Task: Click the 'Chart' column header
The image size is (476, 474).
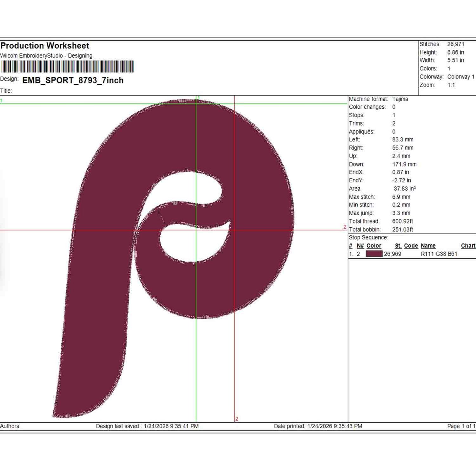Action: (x=468, y=246)
